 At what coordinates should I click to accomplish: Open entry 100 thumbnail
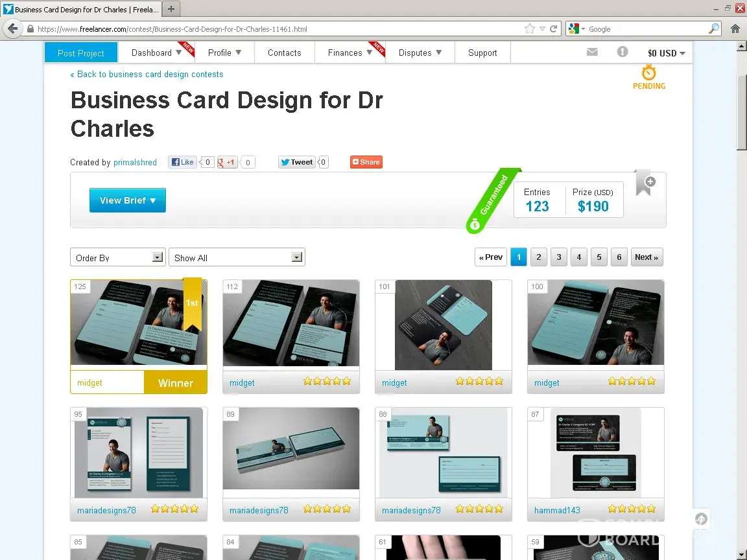(x=595, y=322)
